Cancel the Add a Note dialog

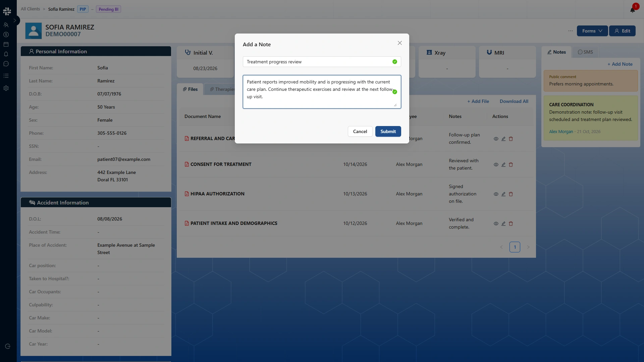click(x=360, y=131)
